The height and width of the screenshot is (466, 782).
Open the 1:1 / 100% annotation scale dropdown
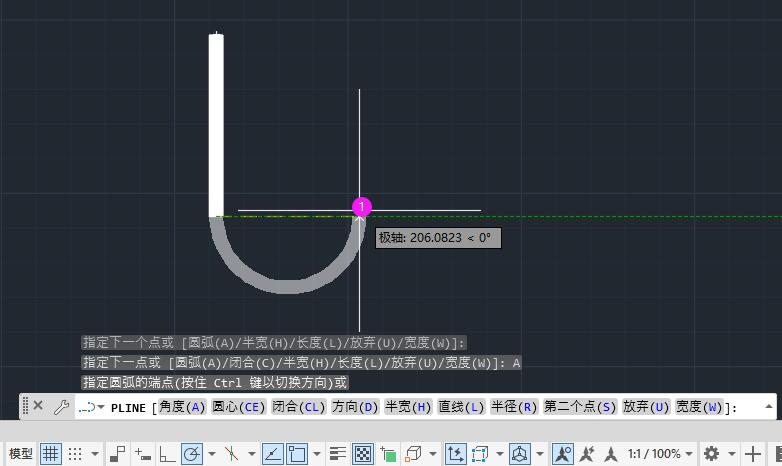tap(660, 454)
